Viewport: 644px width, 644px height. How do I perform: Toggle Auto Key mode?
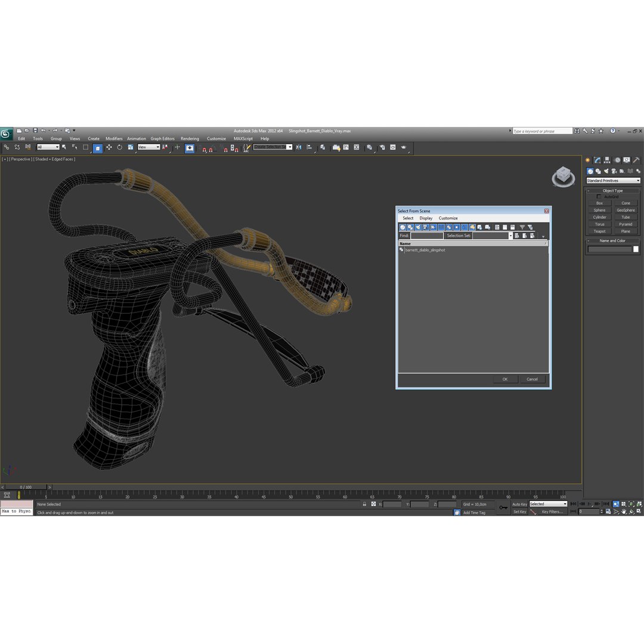(519, 504)
